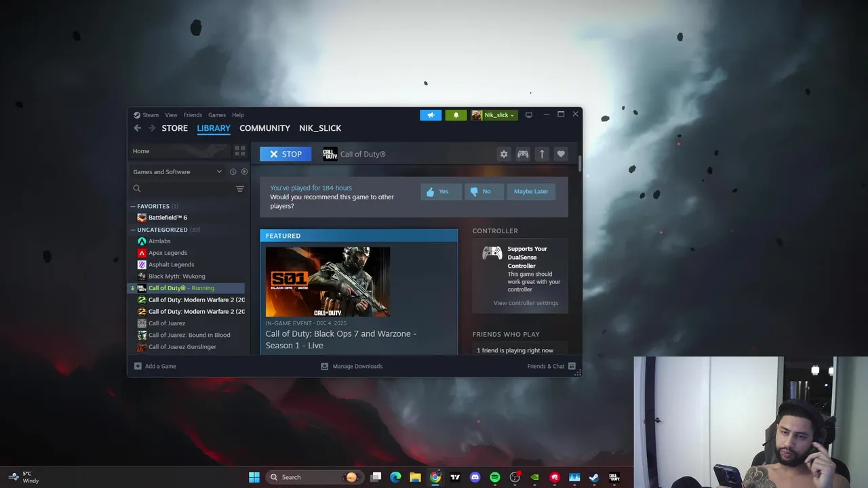The image size is (868, 488).
Task: Open the Steam menu
Action: point(146,115)
